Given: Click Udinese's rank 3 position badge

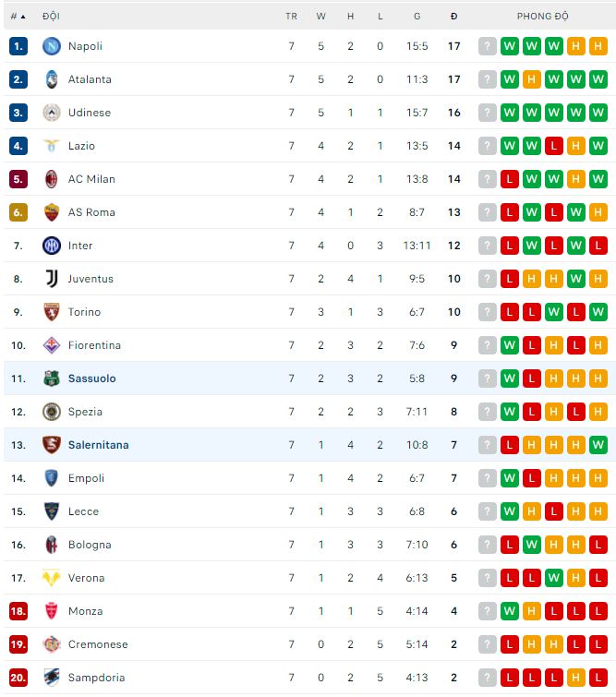Looking at the screenshot, I should (x=18, y=113).
